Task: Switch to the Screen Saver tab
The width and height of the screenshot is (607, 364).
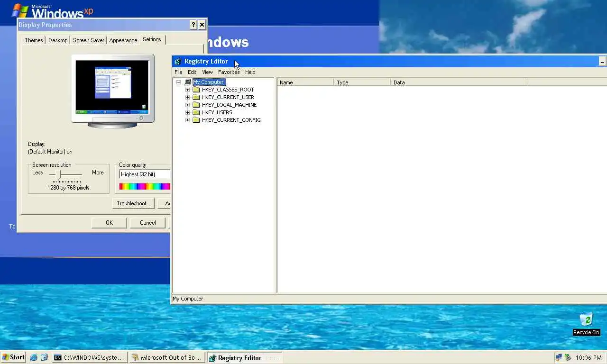Action: pyautogui.click(x=88, y=40)
